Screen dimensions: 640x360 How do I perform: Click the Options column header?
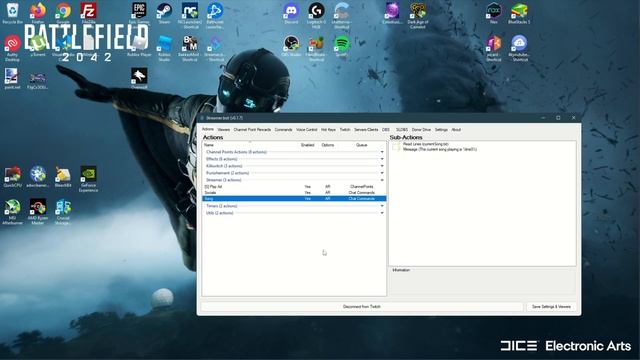click(328, 145)
